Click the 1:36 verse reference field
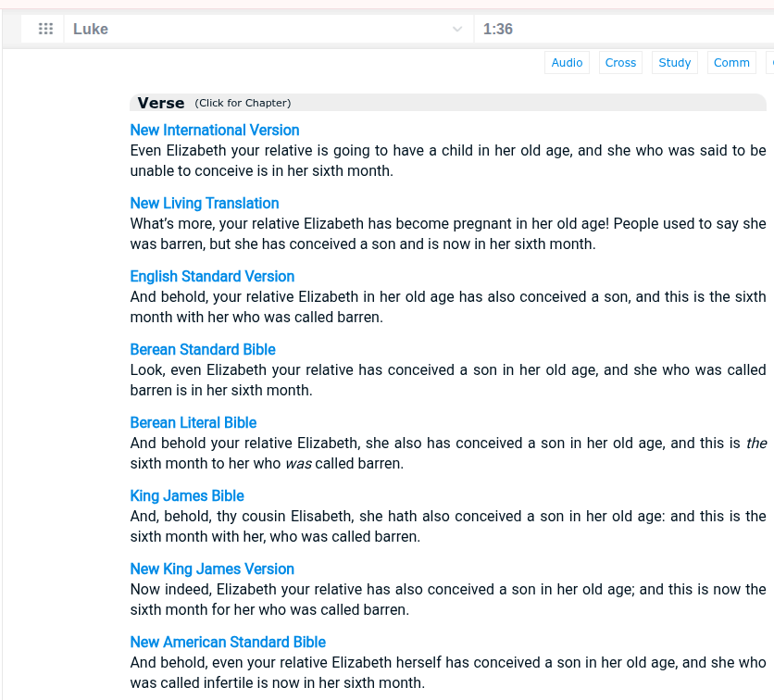 pos(620,30)
